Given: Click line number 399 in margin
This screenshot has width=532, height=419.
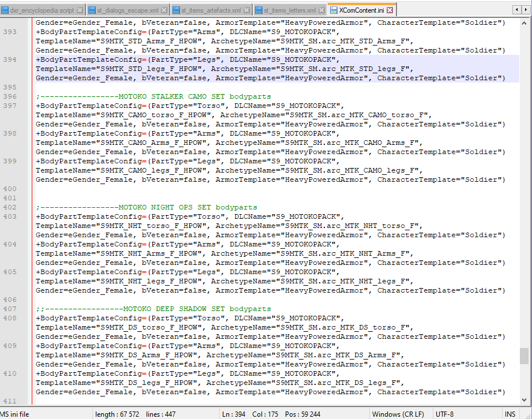Looking at the screenshot, I should click(x=10, y=161).
